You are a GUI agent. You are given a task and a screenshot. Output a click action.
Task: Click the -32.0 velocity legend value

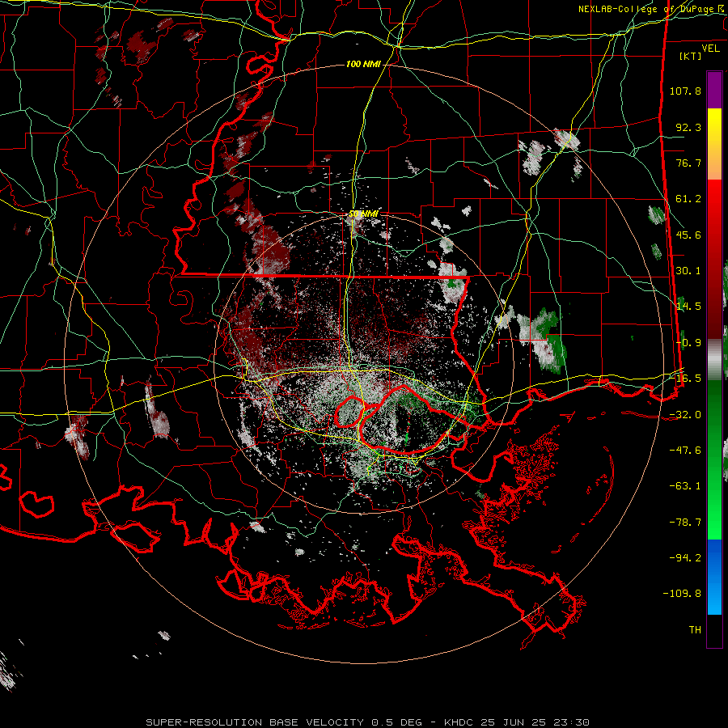(x=685, y=415)
